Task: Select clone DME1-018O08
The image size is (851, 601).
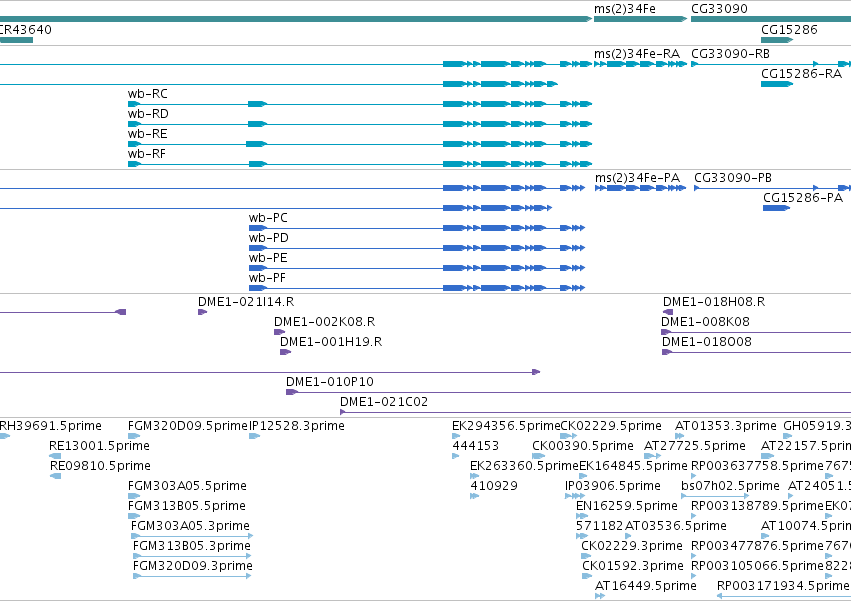Action: (x=707, y=342)
